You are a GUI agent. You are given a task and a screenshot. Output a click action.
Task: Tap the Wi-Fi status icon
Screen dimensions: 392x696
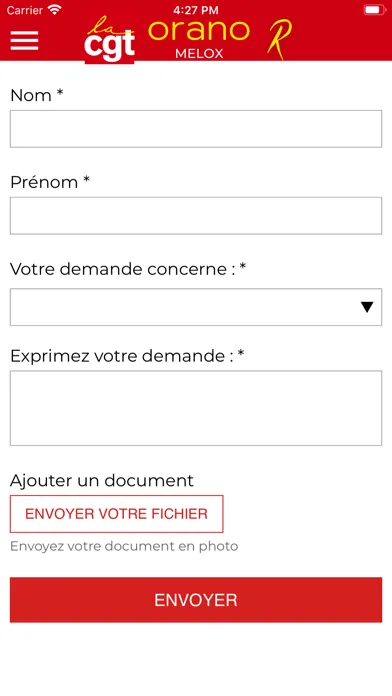tap(55, 10)
